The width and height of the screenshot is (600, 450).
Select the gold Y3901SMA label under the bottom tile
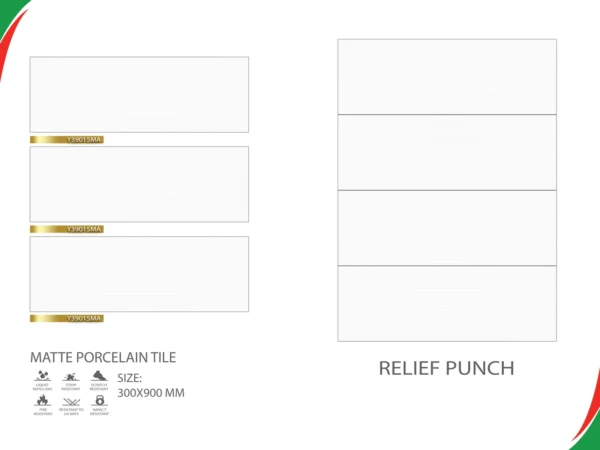point(67,318)
